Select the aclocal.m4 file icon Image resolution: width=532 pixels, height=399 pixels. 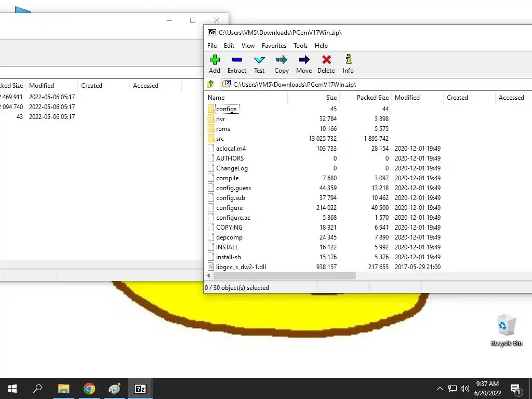211,148
